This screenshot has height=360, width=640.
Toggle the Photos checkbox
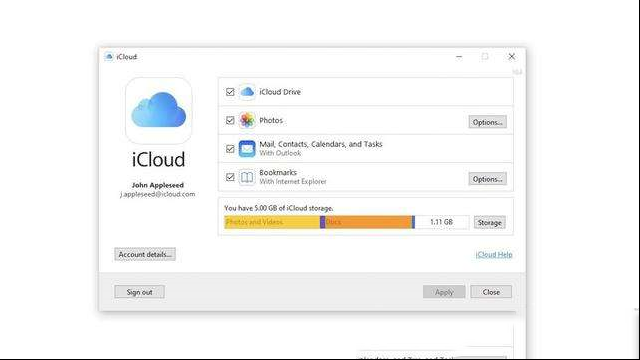click(x=230, y=120)
